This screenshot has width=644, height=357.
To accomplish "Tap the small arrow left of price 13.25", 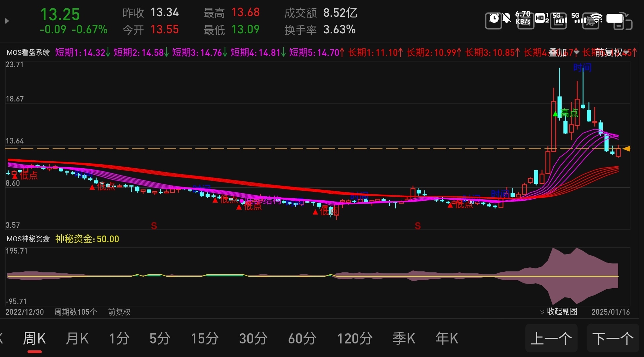I will 7,21.
